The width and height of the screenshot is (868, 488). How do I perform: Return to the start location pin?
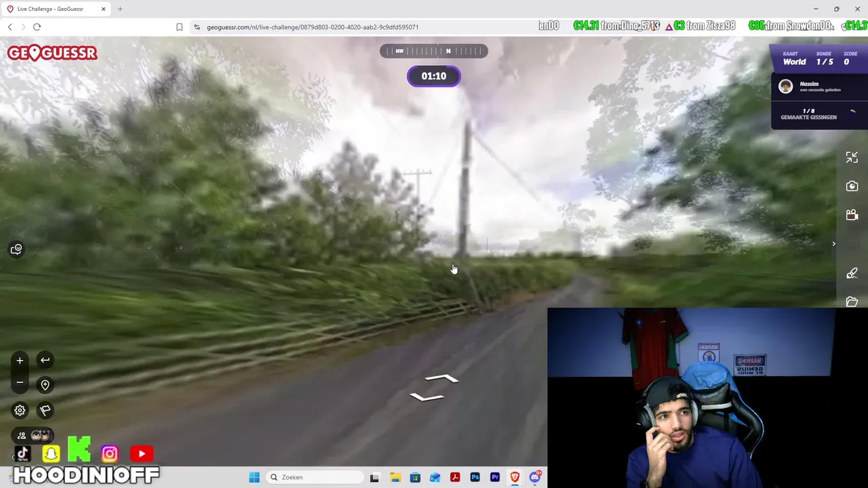point(45,385)
